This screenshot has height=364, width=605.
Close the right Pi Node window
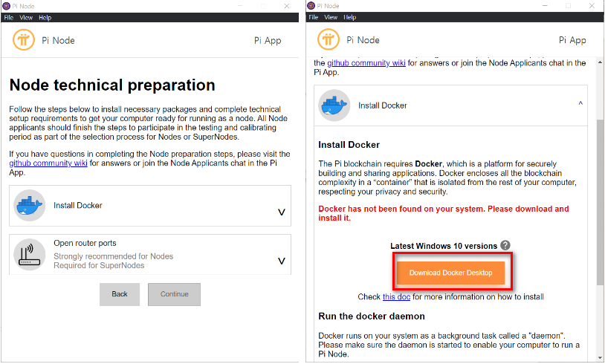click(592, 6)
